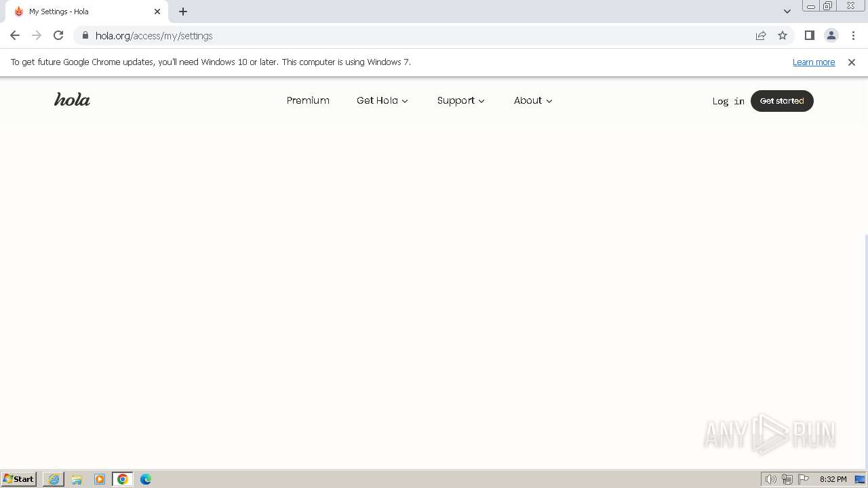Open the Windows Start menu
The image size is (868, 488).
tap(19, 479)
